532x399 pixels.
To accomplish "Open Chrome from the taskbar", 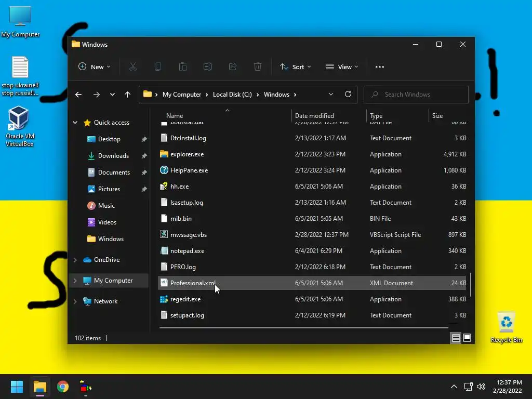I will tap(63, 387).
